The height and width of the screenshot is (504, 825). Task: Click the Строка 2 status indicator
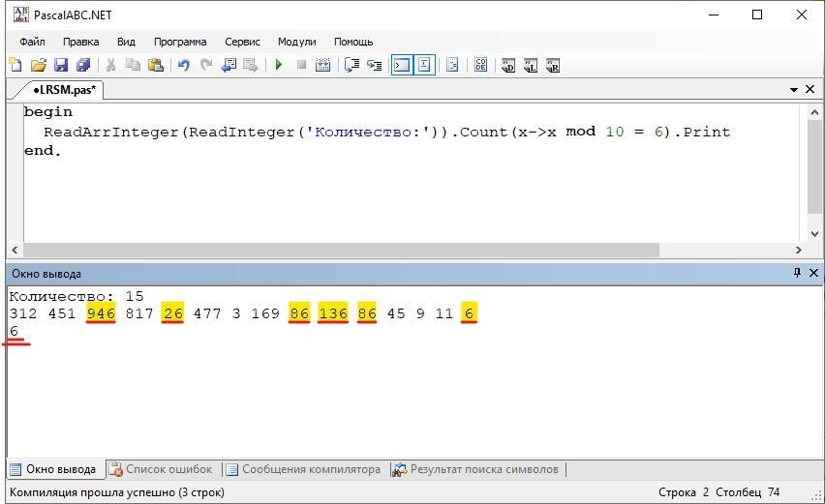(x=684, y=492)
